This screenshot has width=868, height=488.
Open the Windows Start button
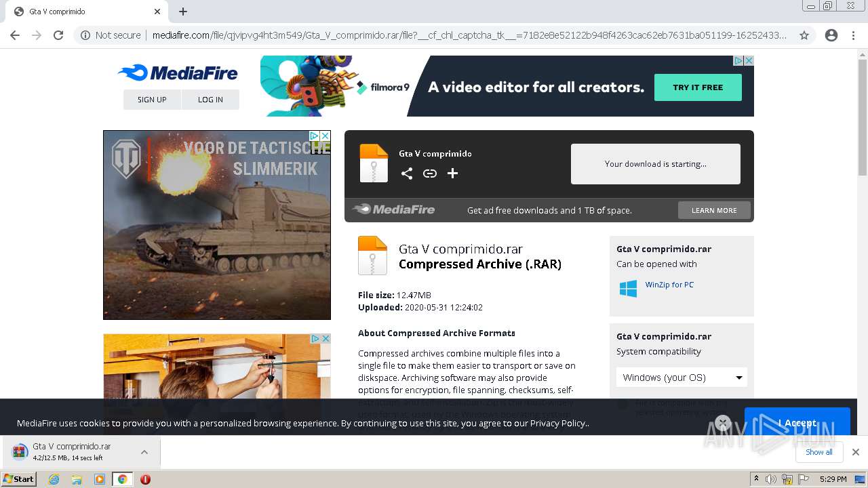pyautogui.click(x=19, y=479)
